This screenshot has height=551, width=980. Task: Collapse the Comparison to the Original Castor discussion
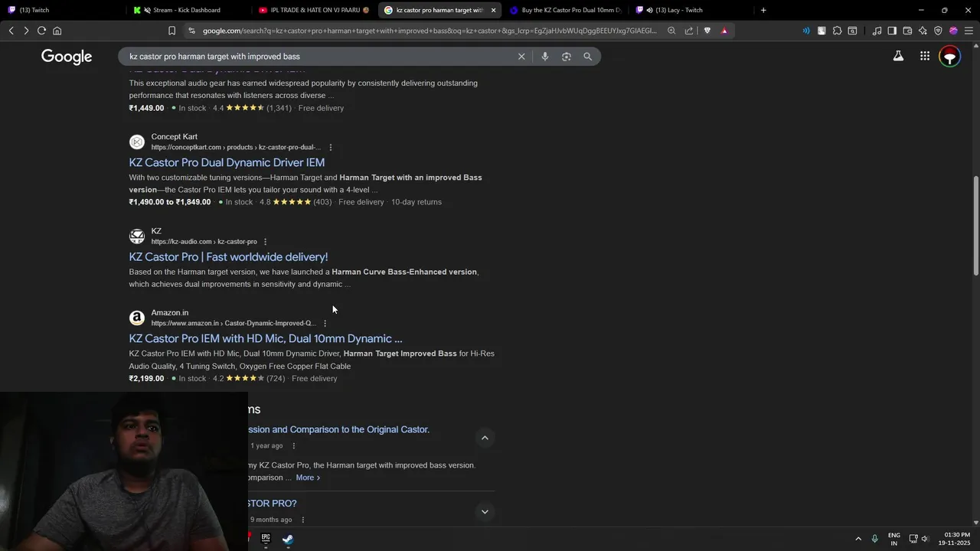485,438
